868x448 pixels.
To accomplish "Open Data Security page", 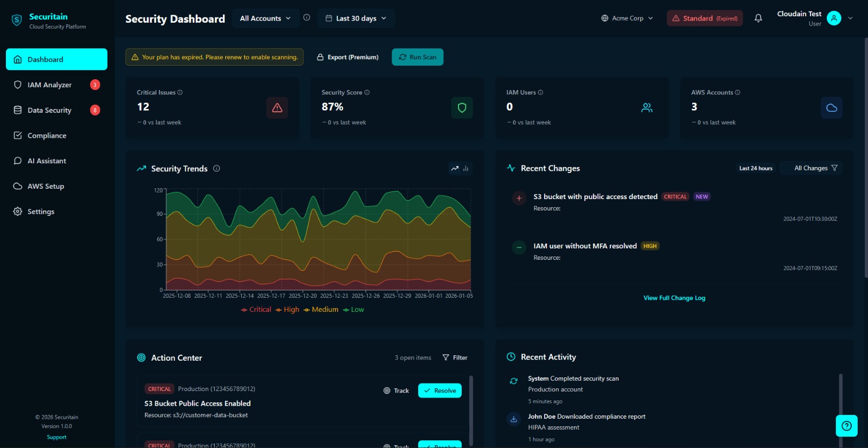I will (x=56, y=110).
